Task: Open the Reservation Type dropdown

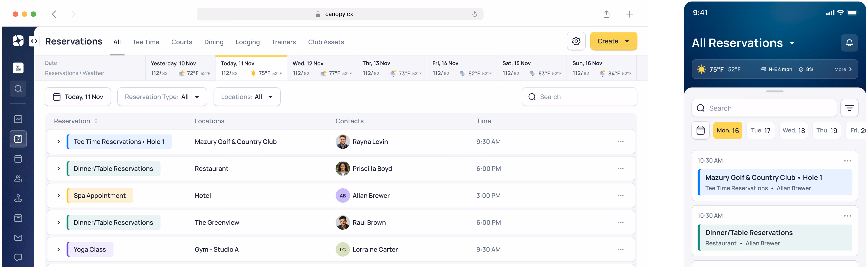Action: (162, 97)
